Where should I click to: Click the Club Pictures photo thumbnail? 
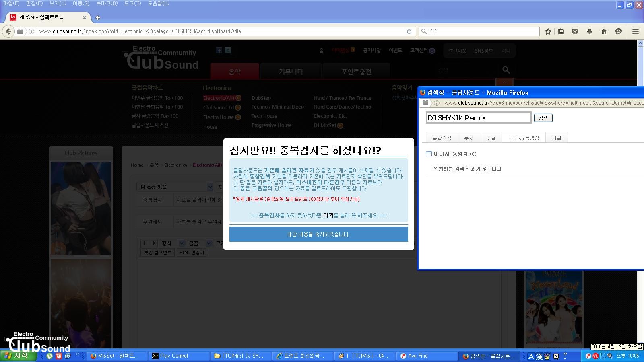(x=81, y=208)
